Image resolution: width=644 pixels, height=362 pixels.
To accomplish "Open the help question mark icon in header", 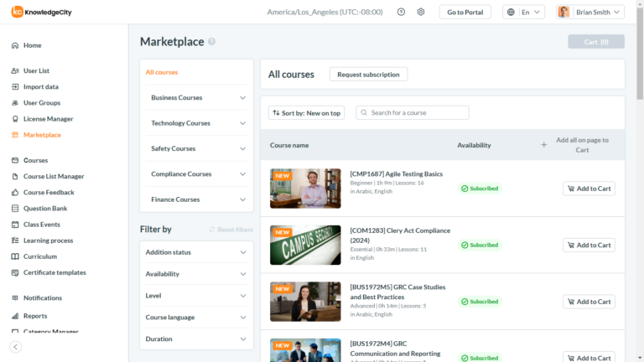I will point(401,12).
